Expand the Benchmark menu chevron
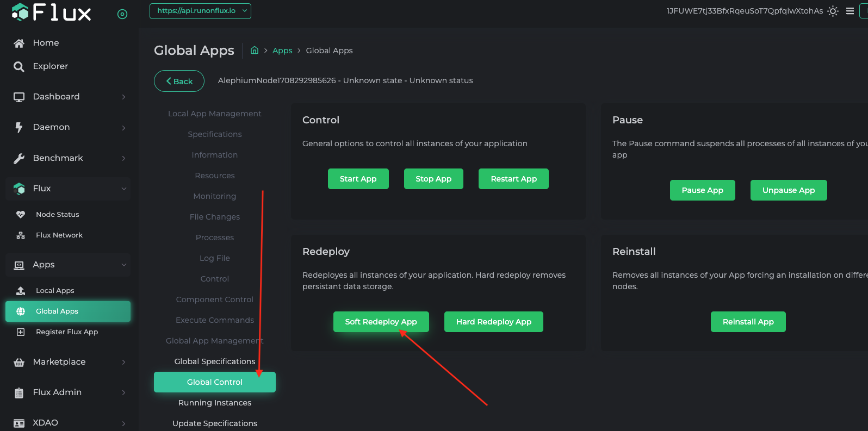Viewport: 868px width, 431px height. 123,158
